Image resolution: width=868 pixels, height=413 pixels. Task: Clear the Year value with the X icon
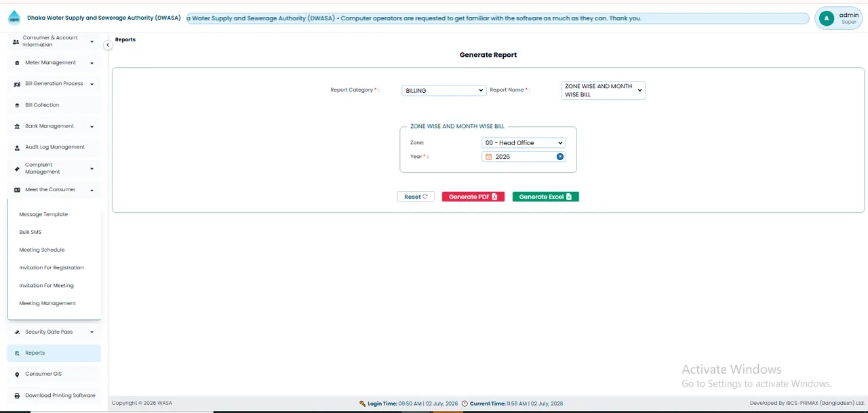coord(560,157)
